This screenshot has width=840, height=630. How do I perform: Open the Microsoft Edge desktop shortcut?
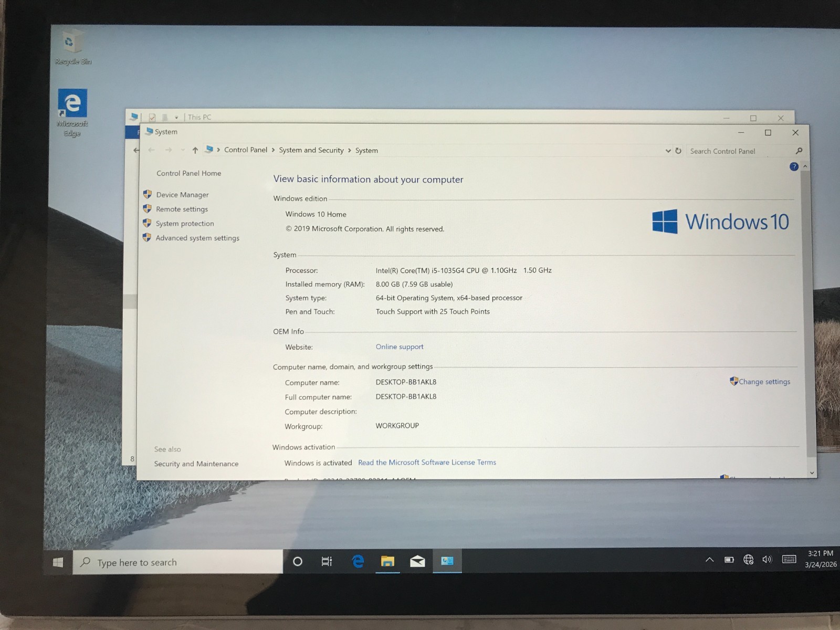72,112
